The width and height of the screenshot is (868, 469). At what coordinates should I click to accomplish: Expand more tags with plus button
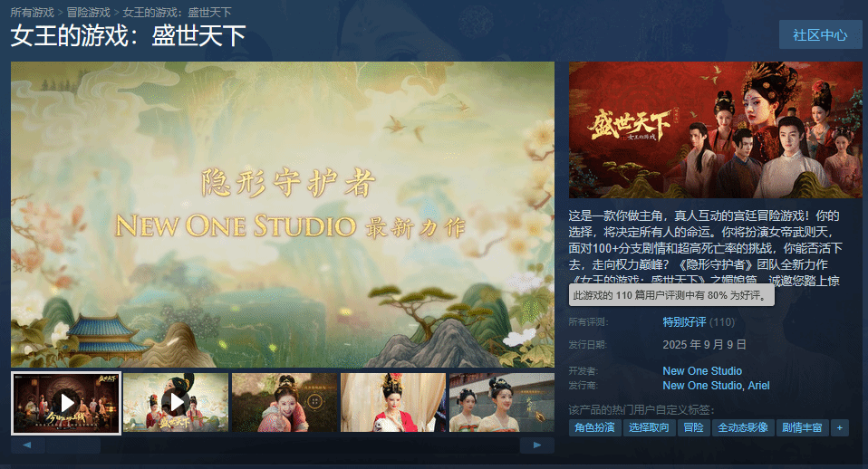coord(840,427)
